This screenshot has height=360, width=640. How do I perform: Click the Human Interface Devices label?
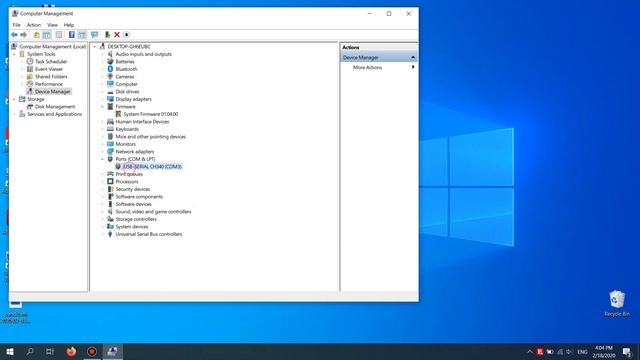[x=142, y=122]
